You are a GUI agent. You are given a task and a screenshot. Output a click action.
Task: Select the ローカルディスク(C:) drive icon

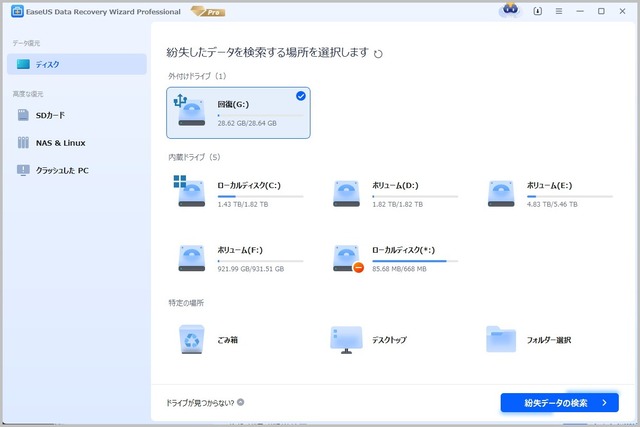click(x=190, y=191)
